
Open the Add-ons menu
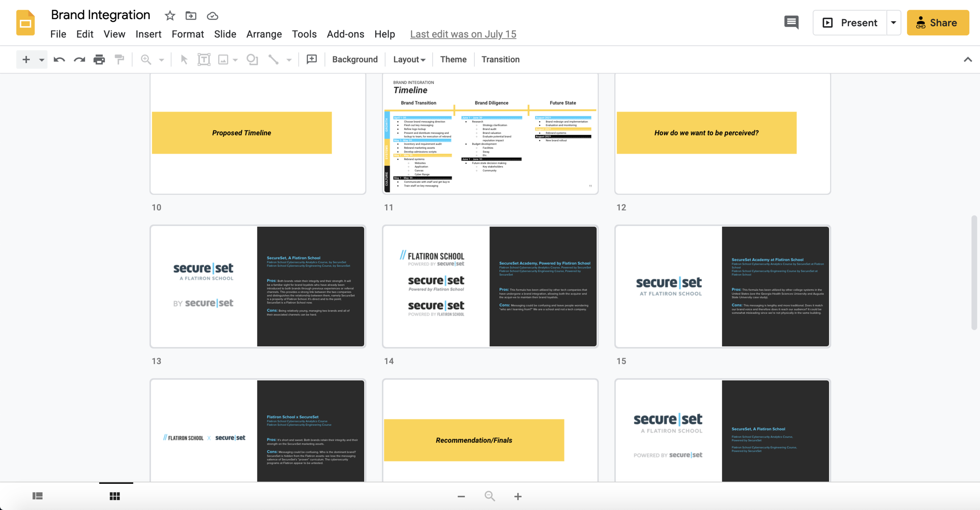click(x=345, y=34)
